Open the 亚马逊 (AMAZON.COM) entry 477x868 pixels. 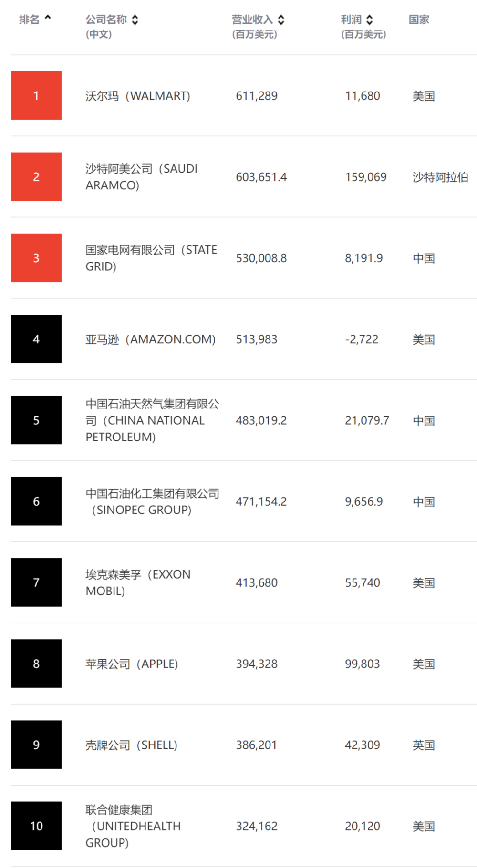pos(151,339)
